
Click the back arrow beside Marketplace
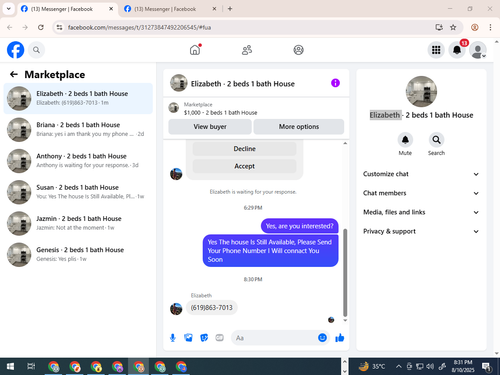tap(14, 74)
